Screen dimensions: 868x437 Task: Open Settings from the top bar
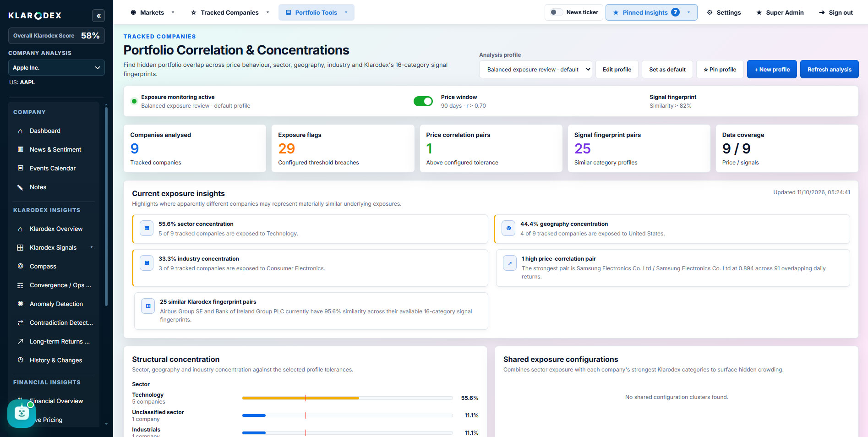[x=724, y=12]
